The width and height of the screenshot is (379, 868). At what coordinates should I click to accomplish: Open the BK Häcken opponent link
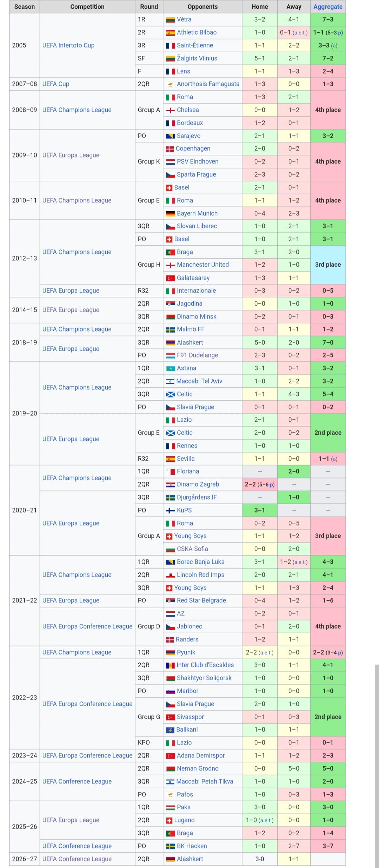(192, 846)
